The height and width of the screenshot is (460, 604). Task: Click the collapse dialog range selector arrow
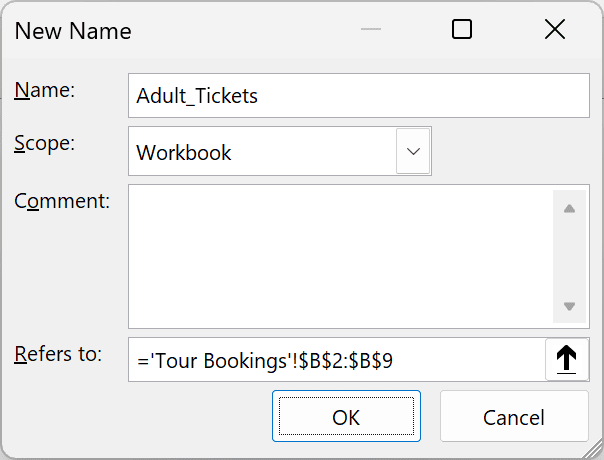pos(567,359)
